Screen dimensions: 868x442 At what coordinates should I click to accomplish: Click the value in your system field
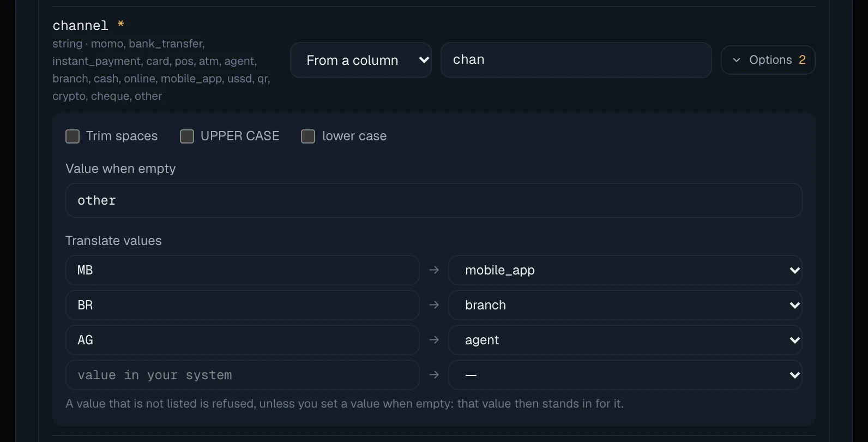pyautogui.click(x=243, y=375)
